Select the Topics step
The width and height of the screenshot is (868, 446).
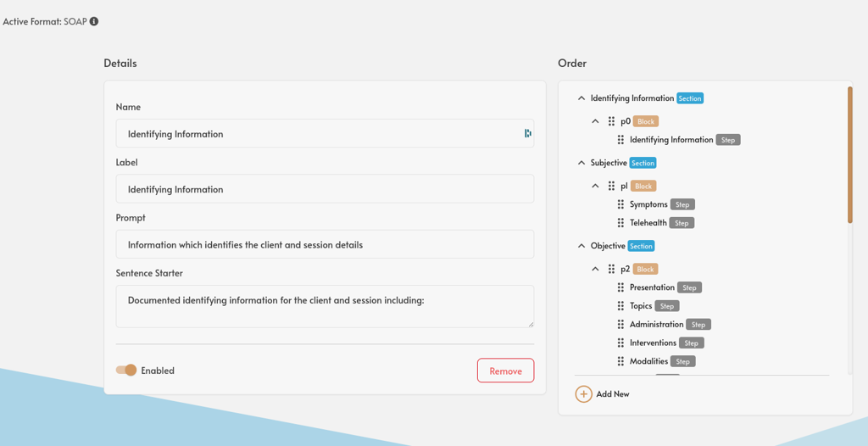tap(641, 306)
